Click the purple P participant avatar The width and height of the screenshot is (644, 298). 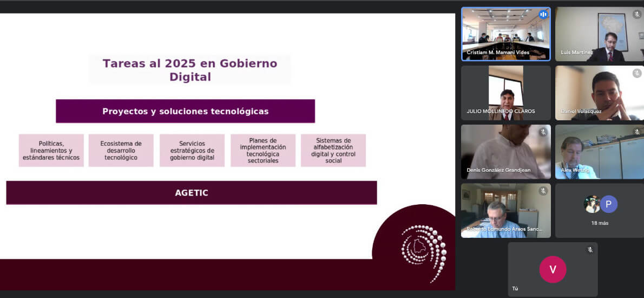[609, 204]
